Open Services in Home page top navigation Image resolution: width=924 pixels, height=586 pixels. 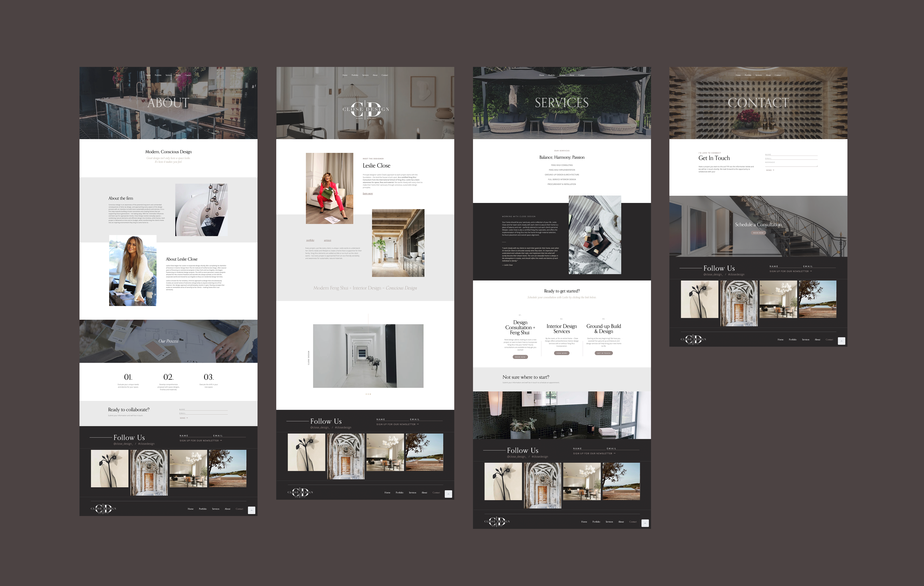(x=365, y=75)
